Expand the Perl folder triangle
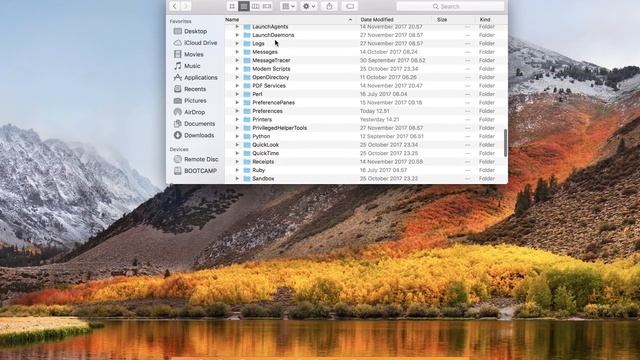Image resolution: width=640 pixels, height=360 pixels. tap(237, 94)
